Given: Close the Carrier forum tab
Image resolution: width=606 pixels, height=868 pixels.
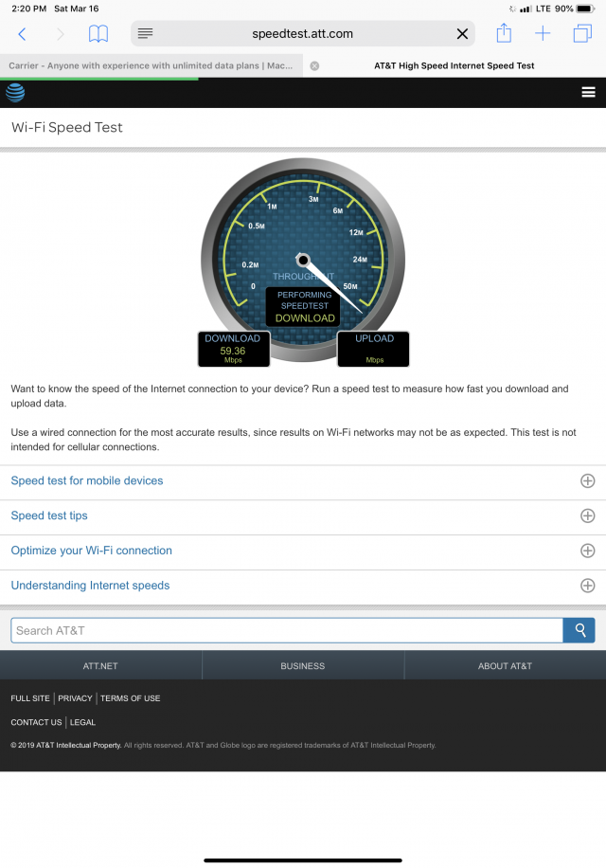Looking at the screenshot, I should click(314, 66).
